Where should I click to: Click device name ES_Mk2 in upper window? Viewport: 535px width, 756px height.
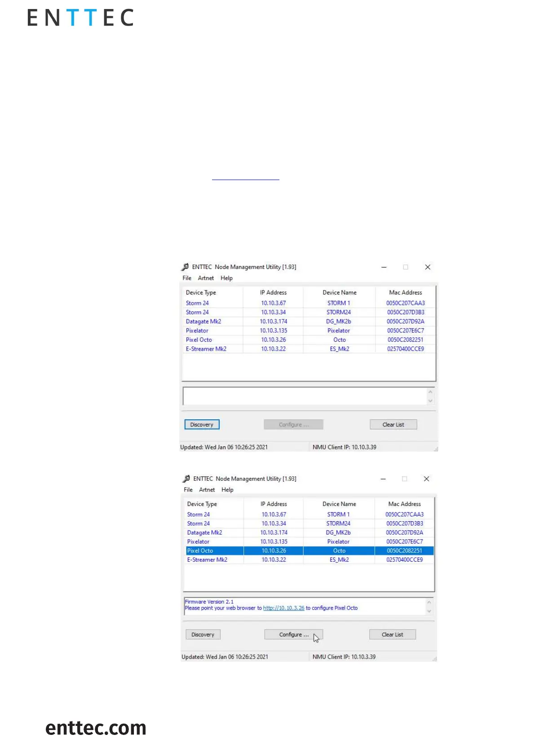click(x=339, y=349)
